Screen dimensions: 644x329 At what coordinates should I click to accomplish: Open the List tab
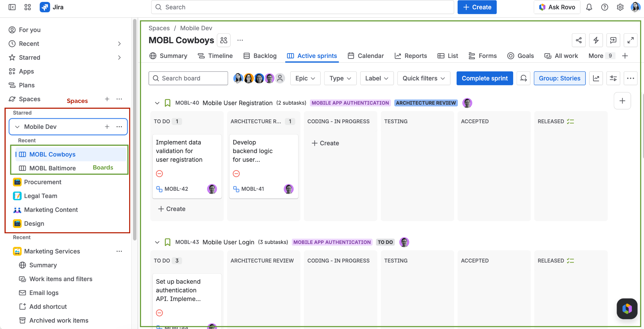coord(448,56)
